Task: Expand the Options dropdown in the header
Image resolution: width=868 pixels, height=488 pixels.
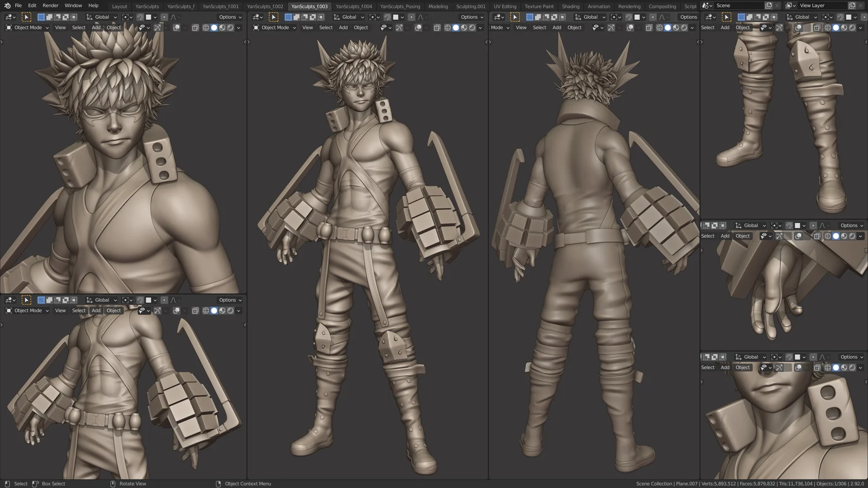Action: click(229, 17)
